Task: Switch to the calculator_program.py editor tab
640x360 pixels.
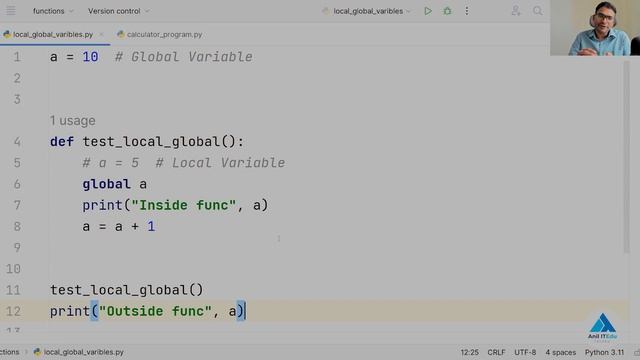Action: [x=160, y=35]
